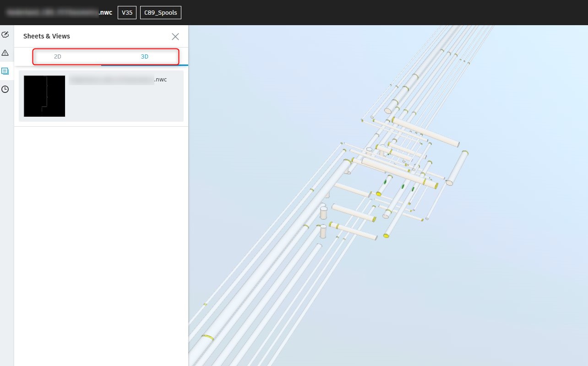Open the .nwc 3D view thumbnail
Screen dimensions: 588x366
[x=44, y=96]
